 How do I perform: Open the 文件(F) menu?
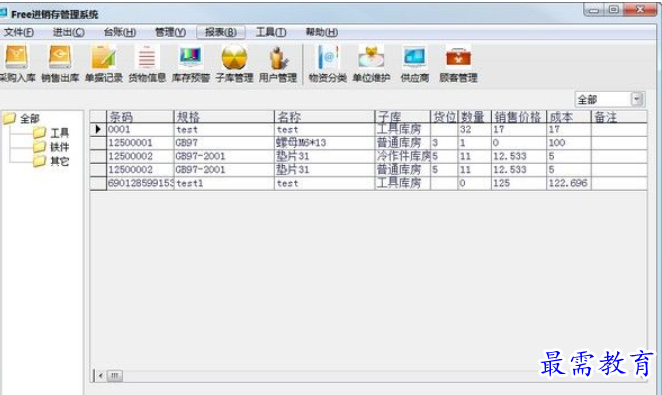click(x=19, y=32)
